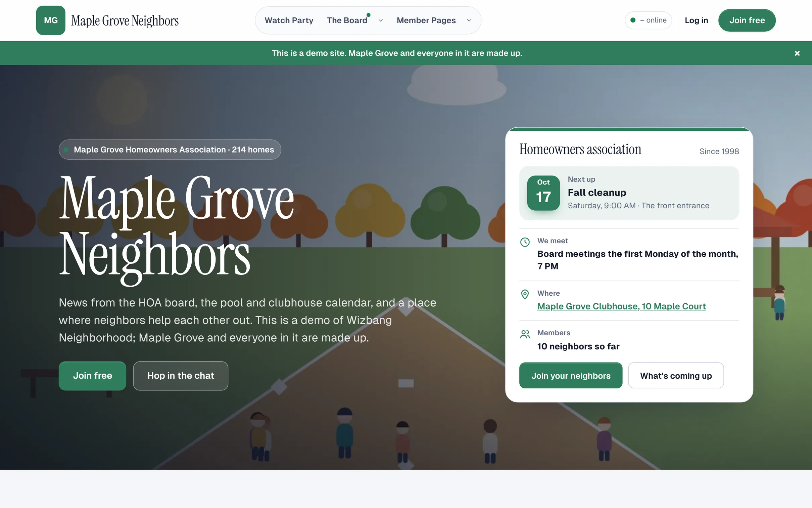
Task: Open Maple Grove Clubhouse, 10 Maple Court link
Action: click(x=621, y=306)
